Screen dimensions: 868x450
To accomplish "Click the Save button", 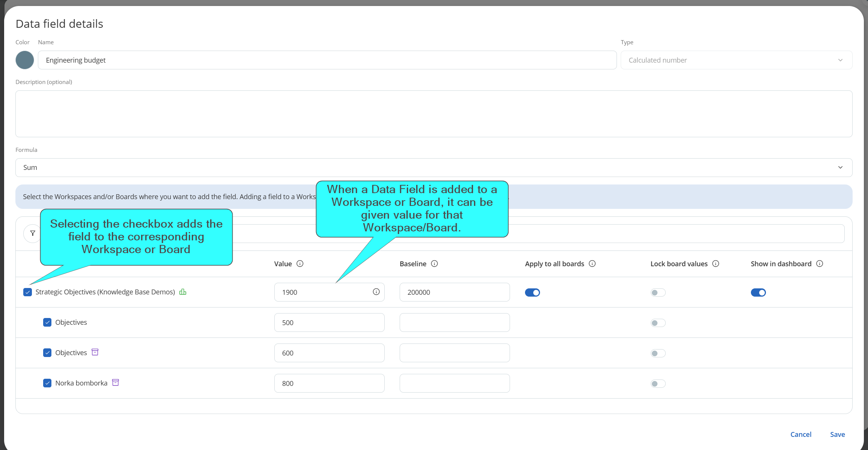I will click(x=837, y=434).
